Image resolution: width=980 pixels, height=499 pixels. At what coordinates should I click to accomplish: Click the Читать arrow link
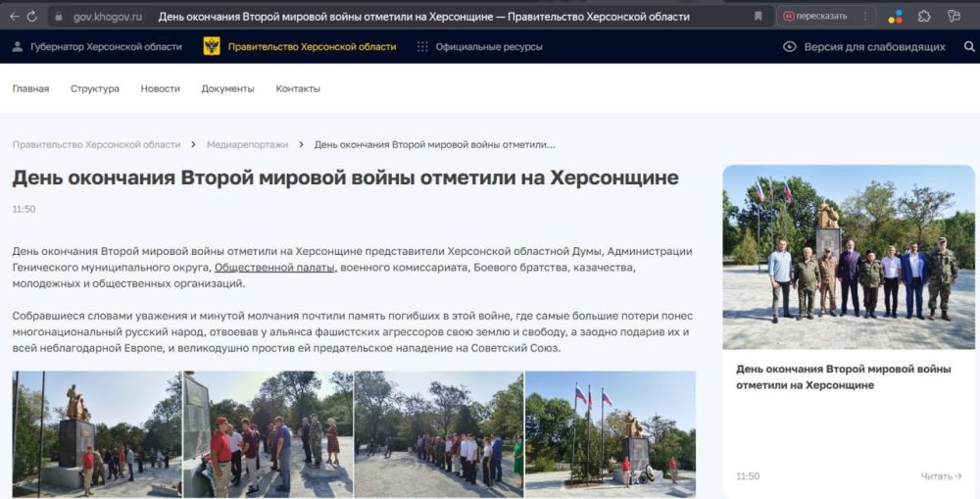941,476
